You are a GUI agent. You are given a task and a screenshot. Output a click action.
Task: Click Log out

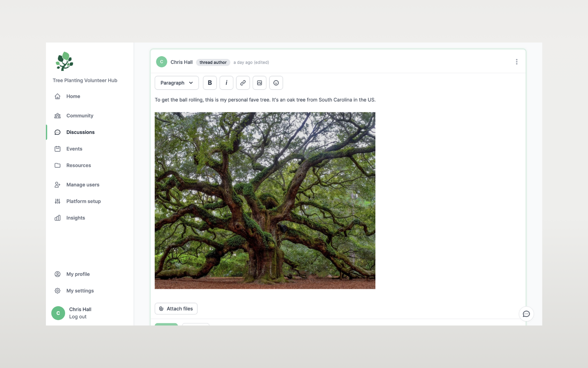(x=78, y=317)
